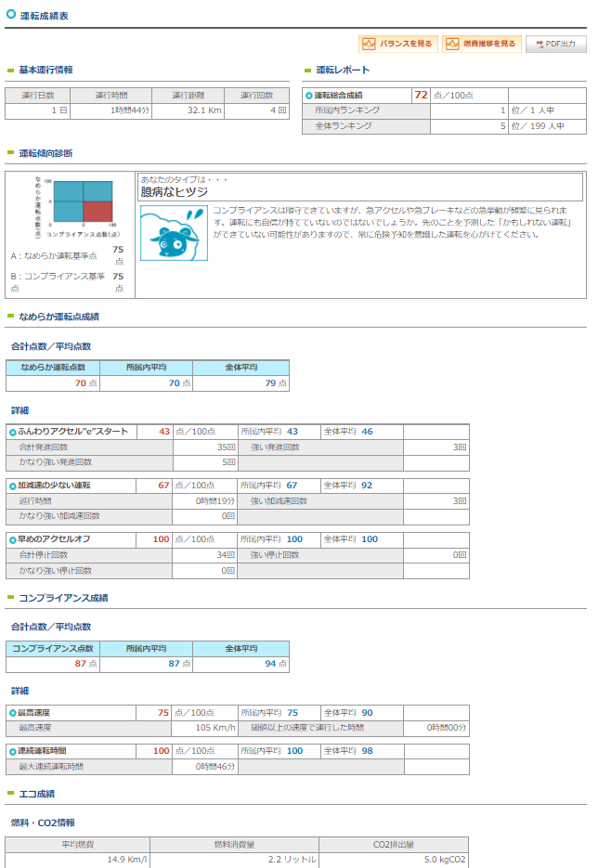Select the 所属内平均 header in なめらか table
The height and width of the screenshot is (868, 598).
(x=146, y=368)
